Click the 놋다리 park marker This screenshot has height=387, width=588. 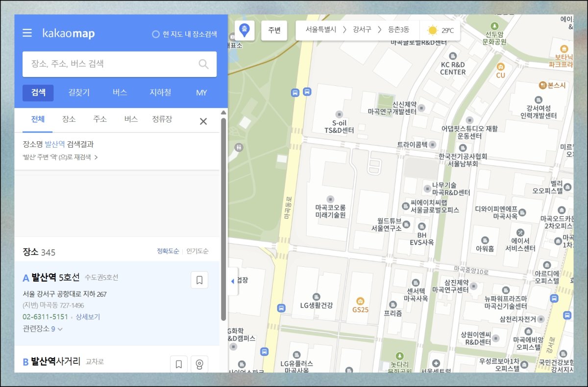click(400, 356)
